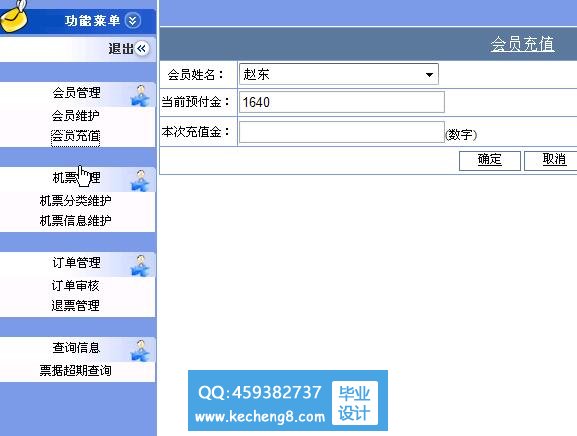Click the 当前预付金： label
The image size is (577, 436).
pos(195,102)
